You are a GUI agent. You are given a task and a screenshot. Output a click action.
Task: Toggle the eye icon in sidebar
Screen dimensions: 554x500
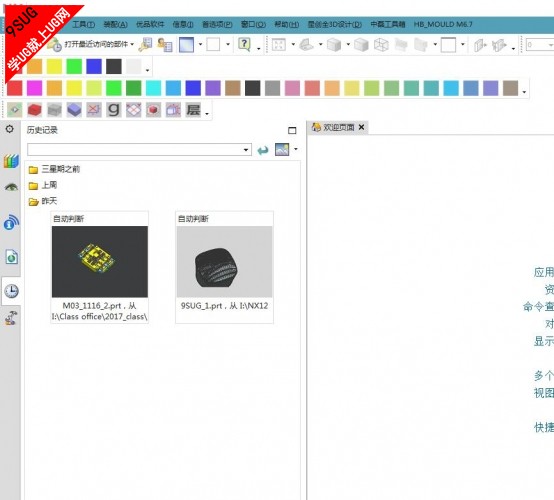pos(11,187)
